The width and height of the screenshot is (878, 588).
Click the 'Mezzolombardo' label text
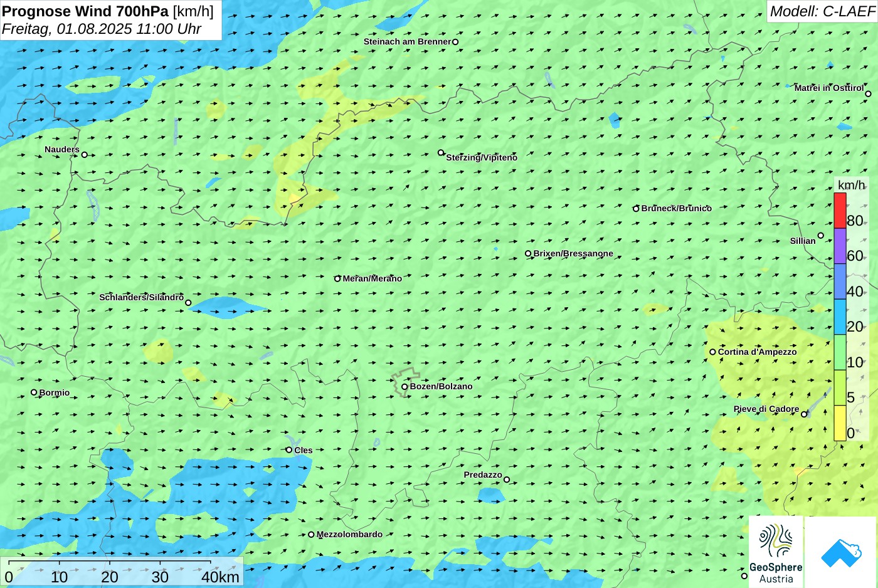pos(349,535)
